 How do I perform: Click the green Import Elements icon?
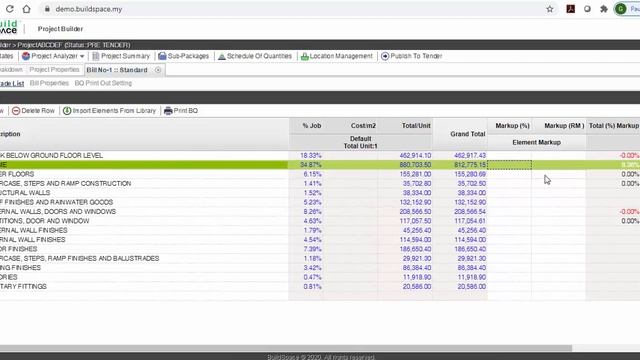click(x=67, y=111)
